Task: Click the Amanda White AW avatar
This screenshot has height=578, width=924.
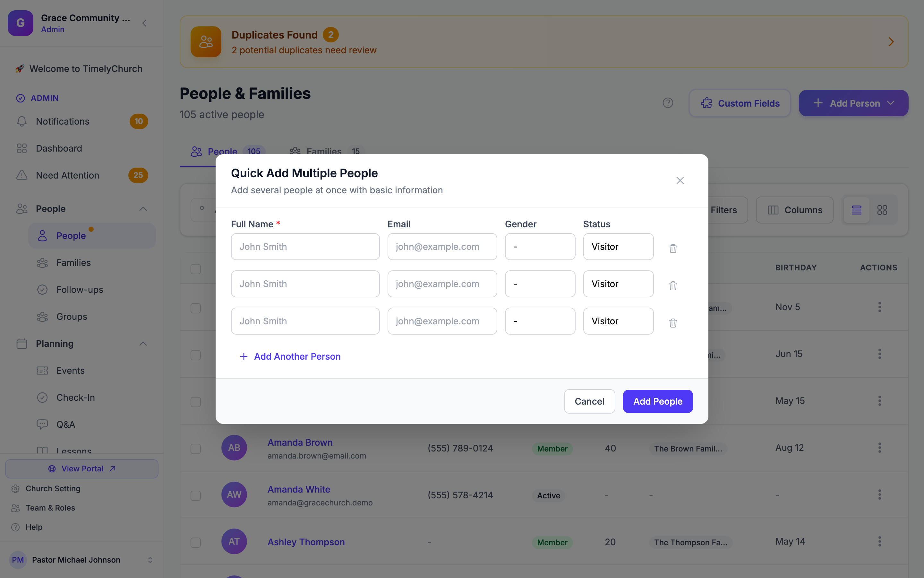Action: click(234, 495)
